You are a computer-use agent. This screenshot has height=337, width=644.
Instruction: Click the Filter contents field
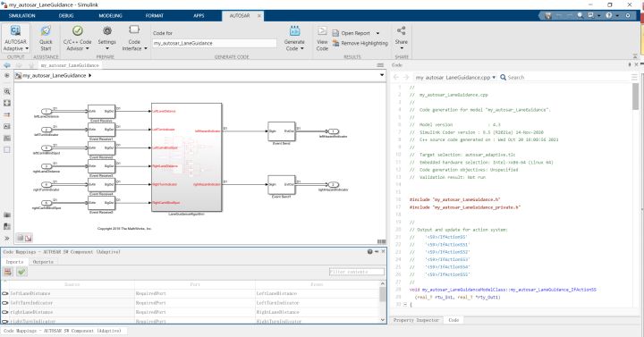pos(357,272)
